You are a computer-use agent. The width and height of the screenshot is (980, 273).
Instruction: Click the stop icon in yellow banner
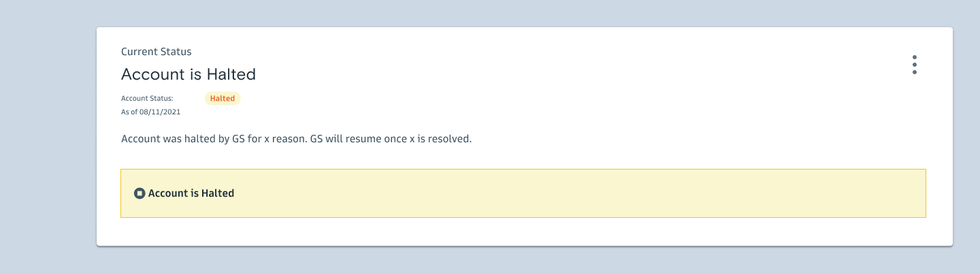click(140, 193)
